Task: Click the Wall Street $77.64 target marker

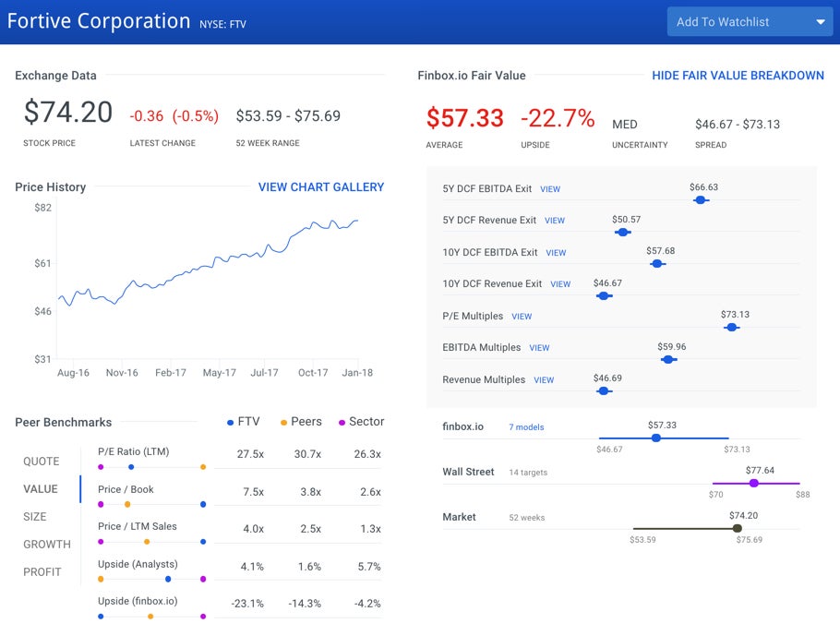Action: (x=754, y=484)
